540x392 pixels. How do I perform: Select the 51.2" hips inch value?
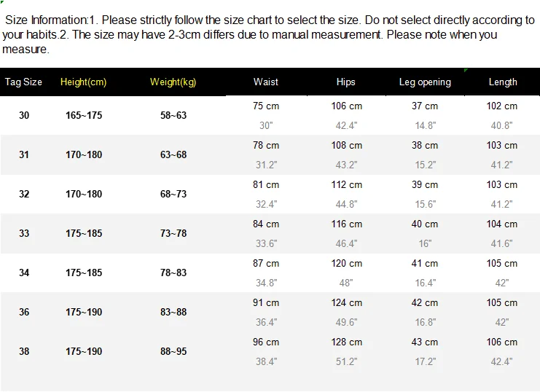(x=346, y=361)
